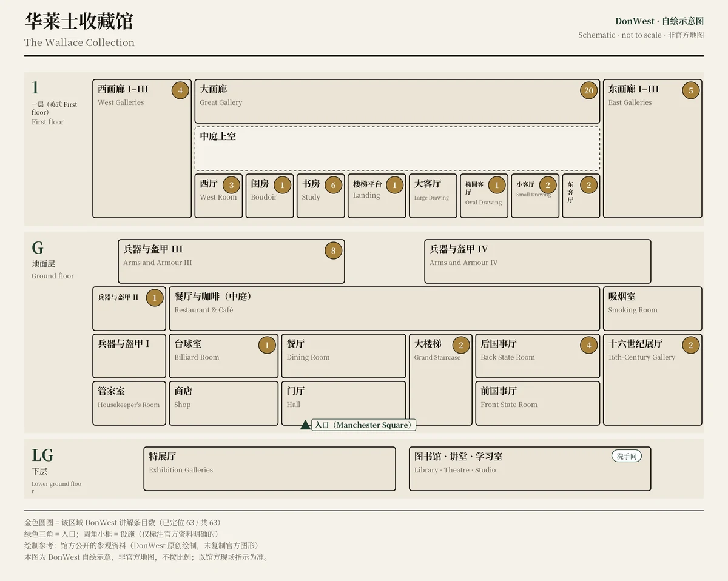Select the Restaurant & Café courtyard

pyautogui.click(x=384, y=309)
